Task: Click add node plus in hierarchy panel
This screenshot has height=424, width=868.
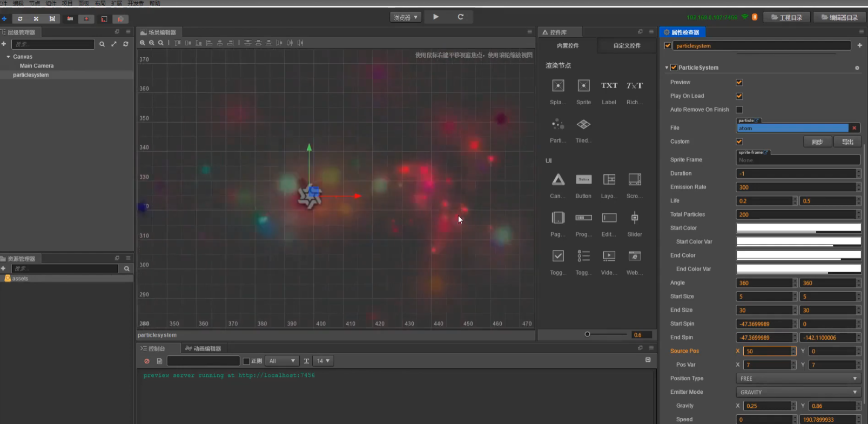Action: point(4,44)
